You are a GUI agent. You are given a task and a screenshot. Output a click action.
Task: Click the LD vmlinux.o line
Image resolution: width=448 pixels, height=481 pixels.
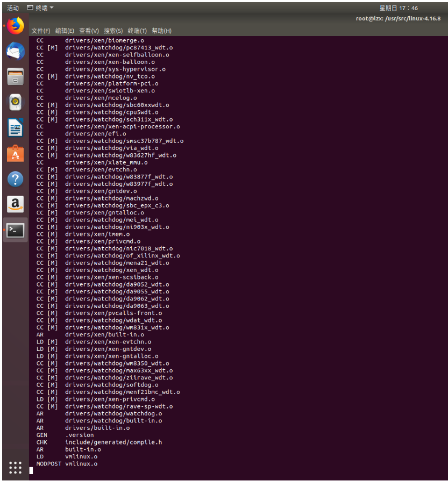[67, 457]
